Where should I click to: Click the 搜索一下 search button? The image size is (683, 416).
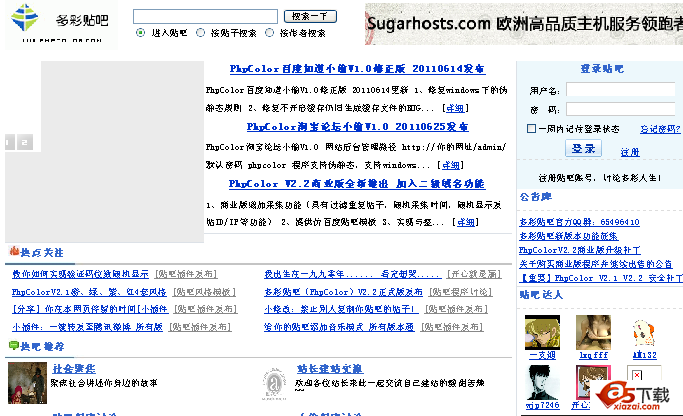(x=310, y=17)
